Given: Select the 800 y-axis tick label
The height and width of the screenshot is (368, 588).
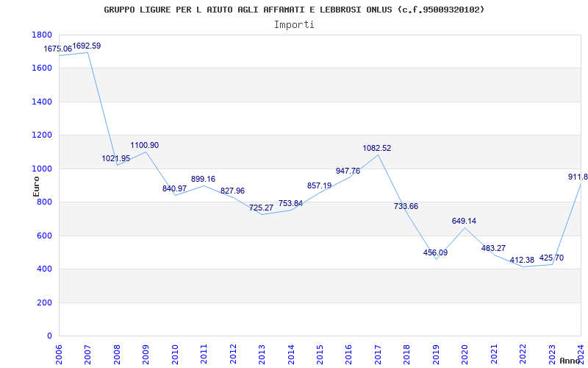Looking at the screenshot, I should click(44, 202).
